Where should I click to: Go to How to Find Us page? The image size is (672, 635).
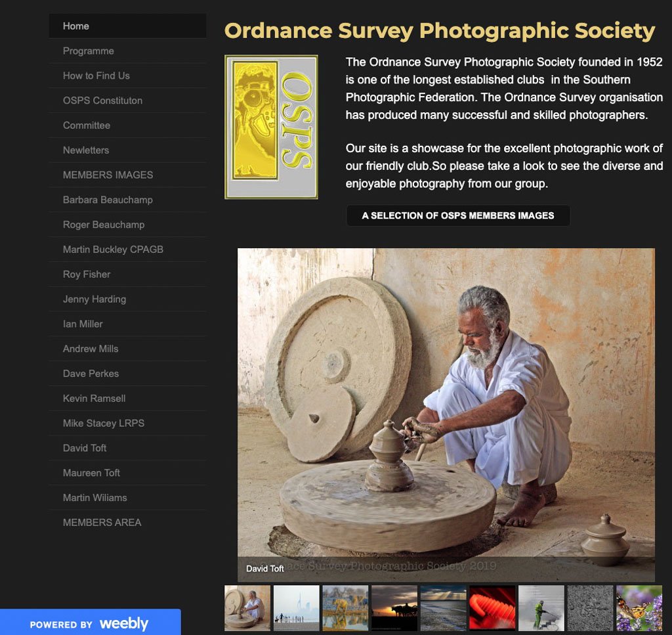pos(128,76)
